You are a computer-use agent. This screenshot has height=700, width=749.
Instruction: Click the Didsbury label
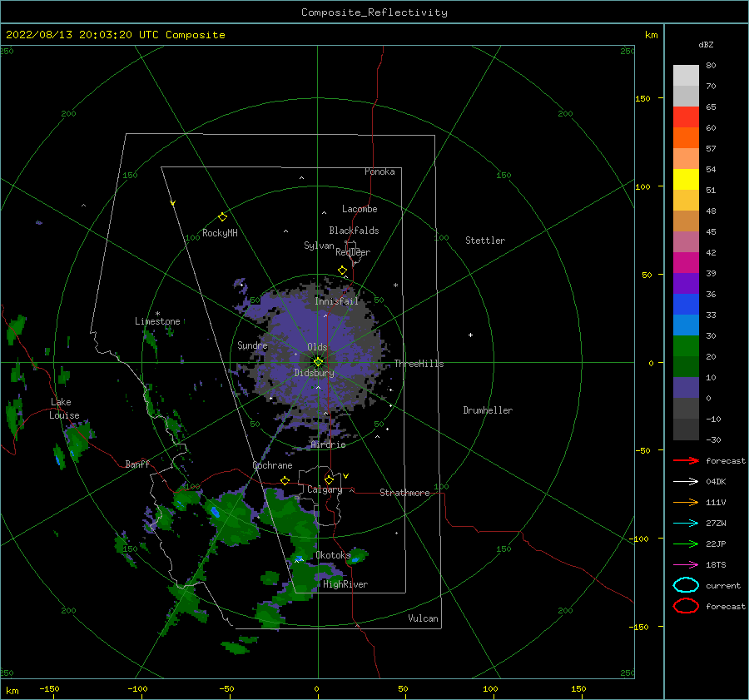[x=315, y=373]
